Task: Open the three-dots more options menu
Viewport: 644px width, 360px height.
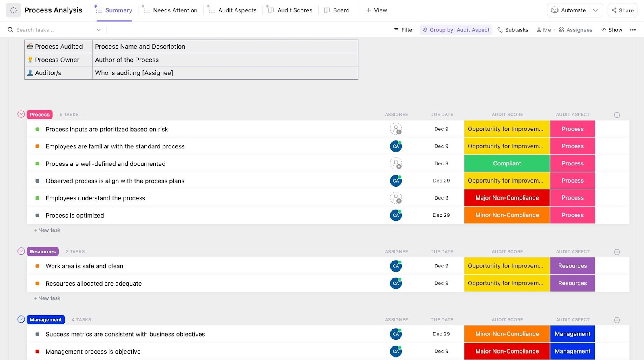Action: [x=632, y=30]
